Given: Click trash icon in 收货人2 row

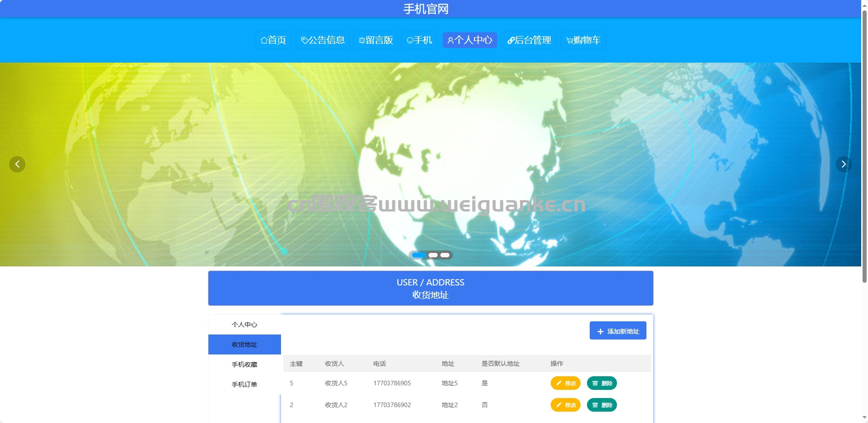Looking at the screenshot, I should click(595, 405).
